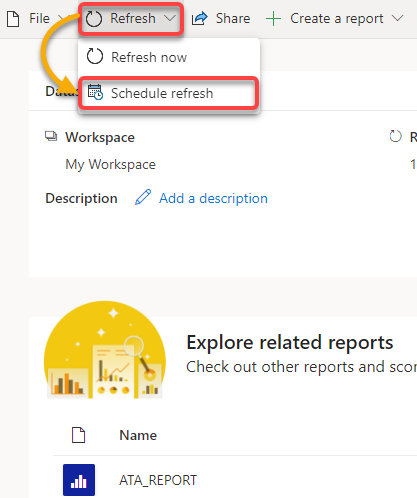Expand the Refresh dropdown chevron

[170, 18]
